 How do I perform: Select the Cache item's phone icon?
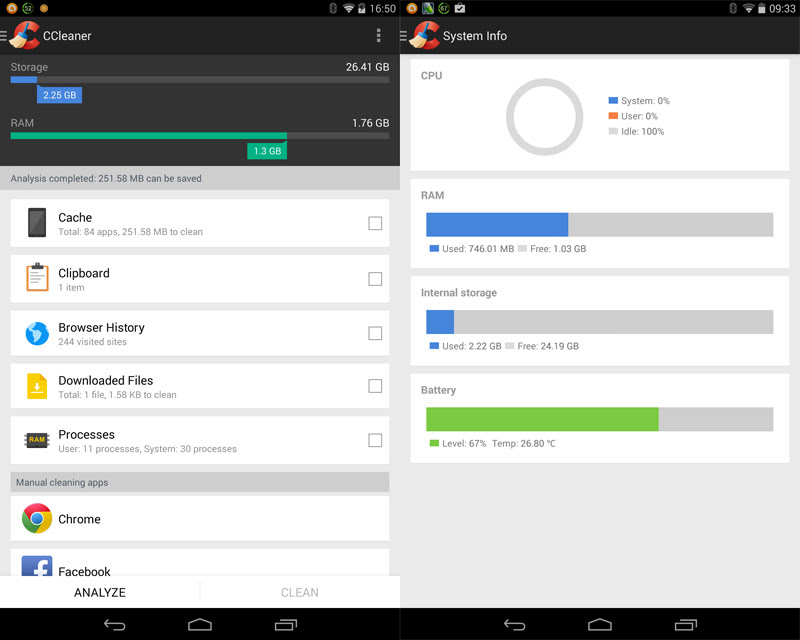coord(37,223)
